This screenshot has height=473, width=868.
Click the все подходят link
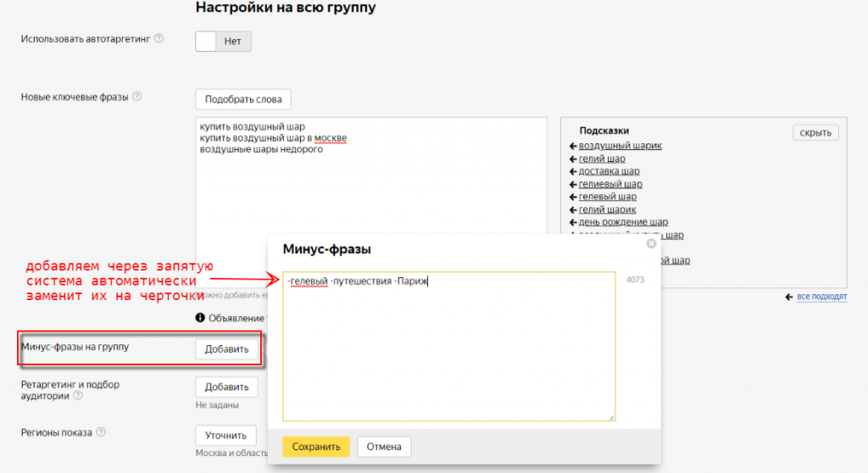click(x=821, y=297)
